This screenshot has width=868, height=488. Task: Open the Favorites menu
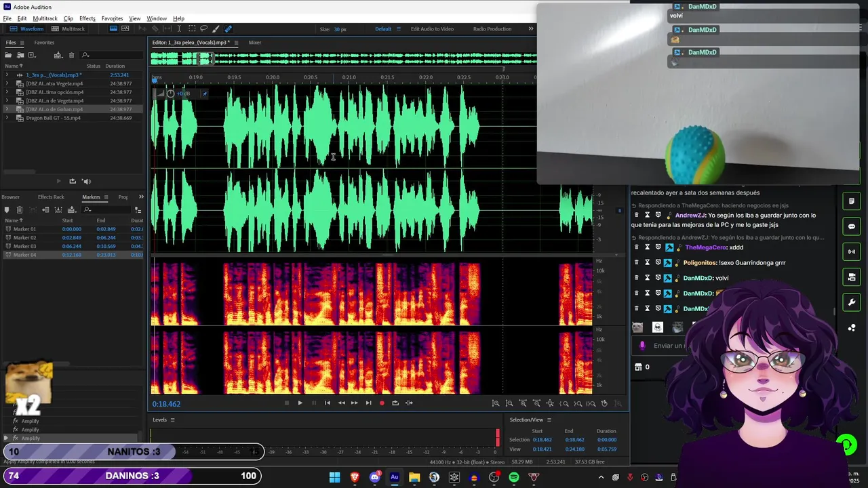click(x=112, y=18)
